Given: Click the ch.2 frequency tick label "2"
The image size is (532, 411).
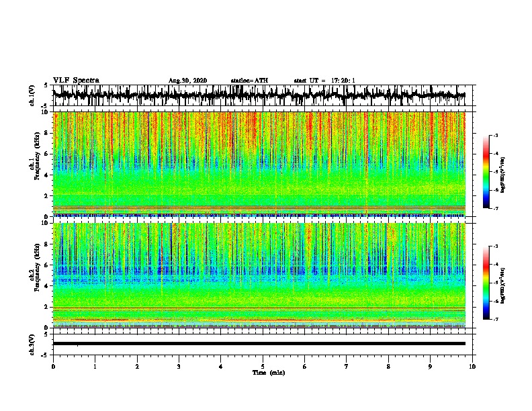Looking at the screenshot, I should pos(46,307).
